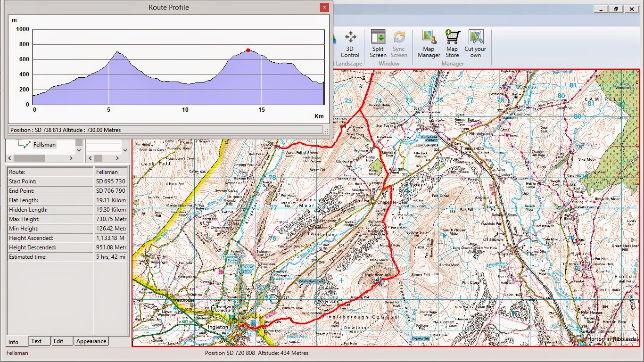Open the 3D Control tool
The height and width of the screenshot is (362, 644).
(350, 44)
